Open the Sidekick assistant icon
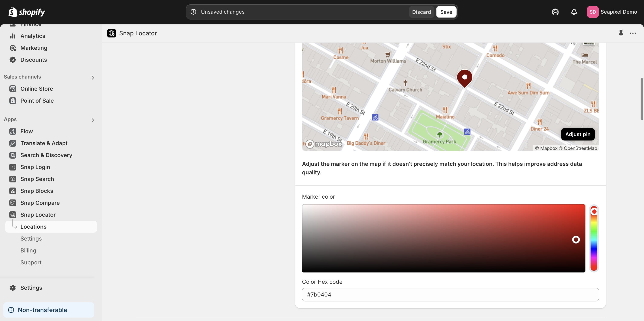Screen dimensions: 644x321 [x=555, y=12]
